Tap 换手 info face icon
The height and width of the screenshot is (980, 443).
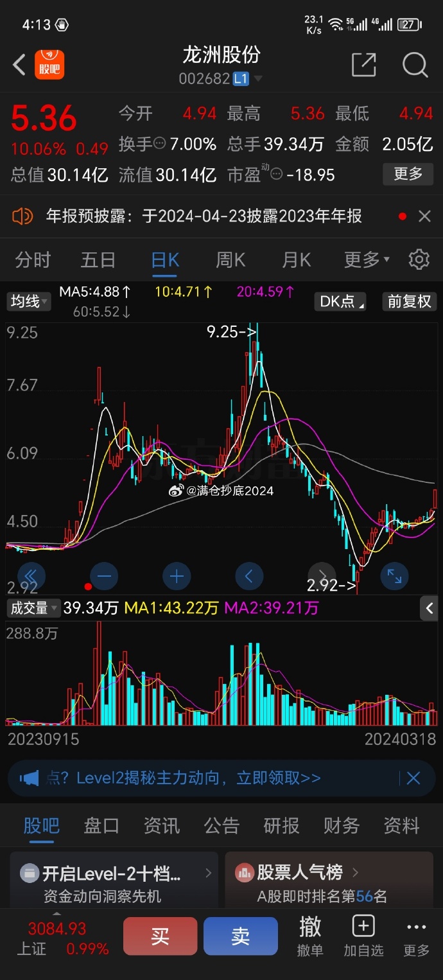tap(160, 144)
